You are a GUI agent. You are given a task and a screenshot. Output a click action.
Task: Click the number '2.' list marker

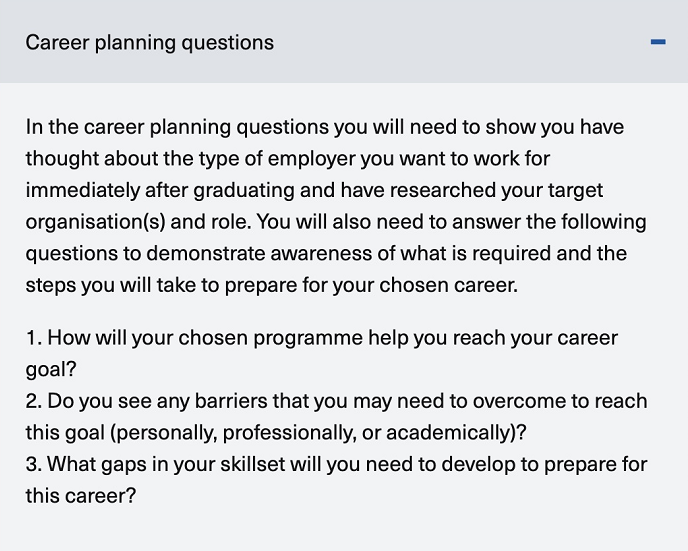[34, 401]
